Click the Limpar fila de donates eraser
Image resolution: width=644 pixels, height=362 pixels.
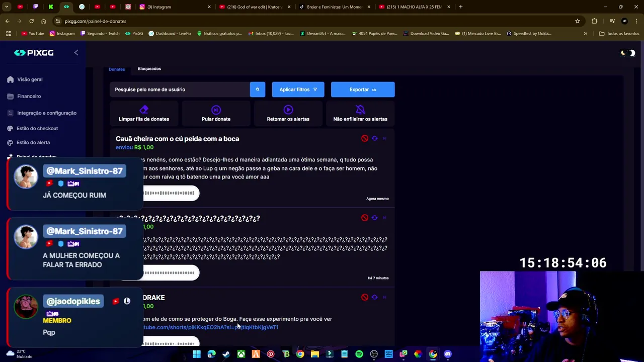coord(144,114)
